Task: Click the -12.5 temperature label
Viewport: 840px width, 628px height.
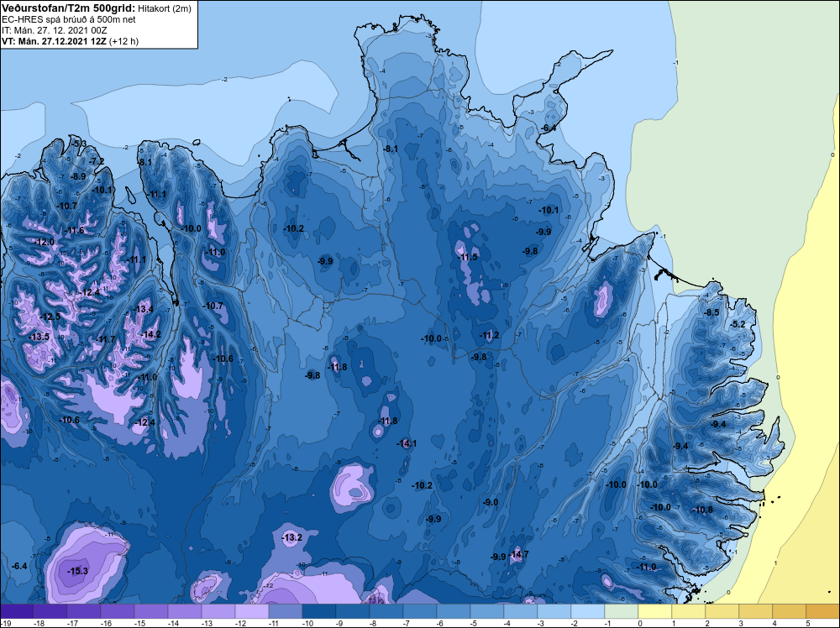Action: tap(51, 317)
